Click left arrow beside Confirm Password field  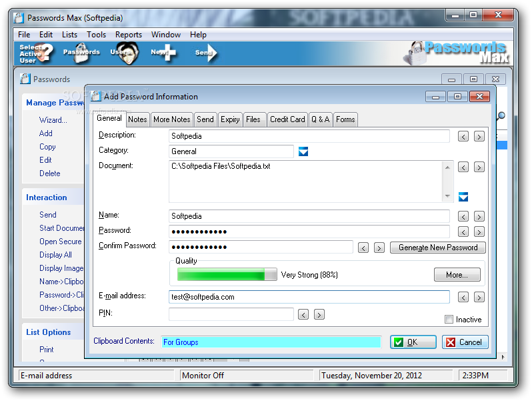[x=363, y=248]
